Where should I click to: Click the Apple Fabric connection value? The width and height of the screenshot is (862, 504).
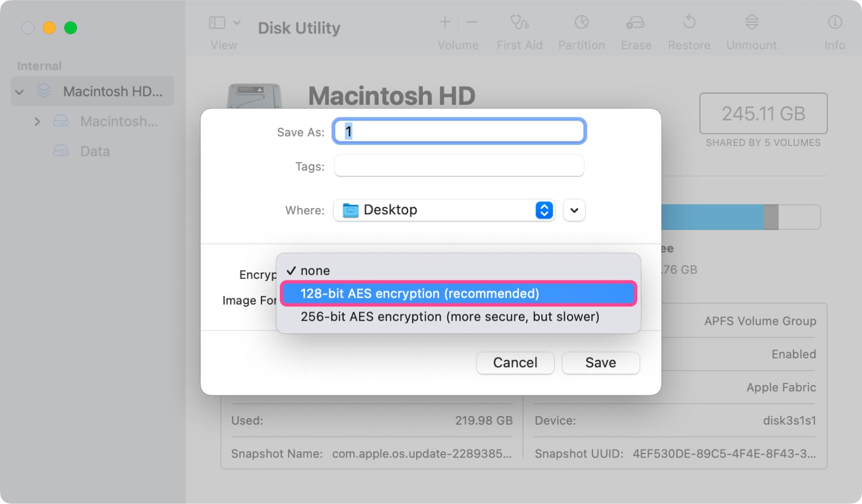pyautogui.click(x=781, y=387)
